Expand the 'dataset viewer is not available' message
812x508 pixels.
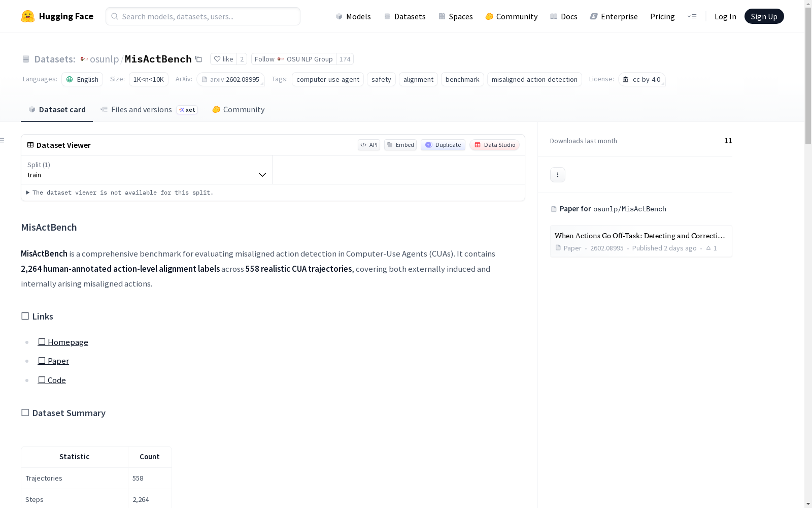[120, 193]
